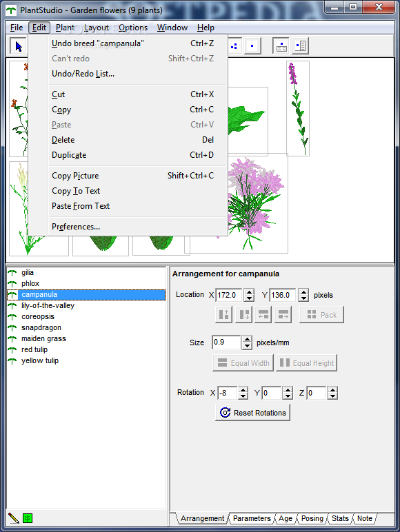Click the align tops arrangement icon
The image size is (400, 532).
tap(223, 314)
